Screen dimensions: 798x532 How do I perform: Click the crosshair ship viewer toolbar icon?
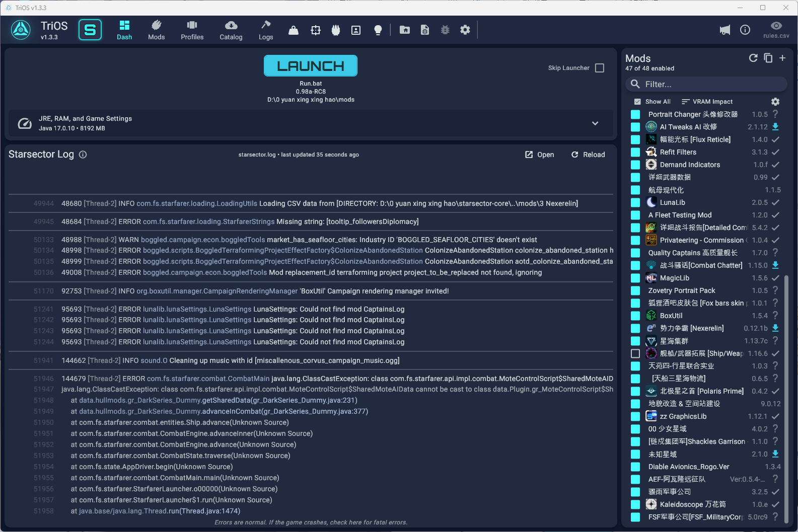click(x=316, y=30)
